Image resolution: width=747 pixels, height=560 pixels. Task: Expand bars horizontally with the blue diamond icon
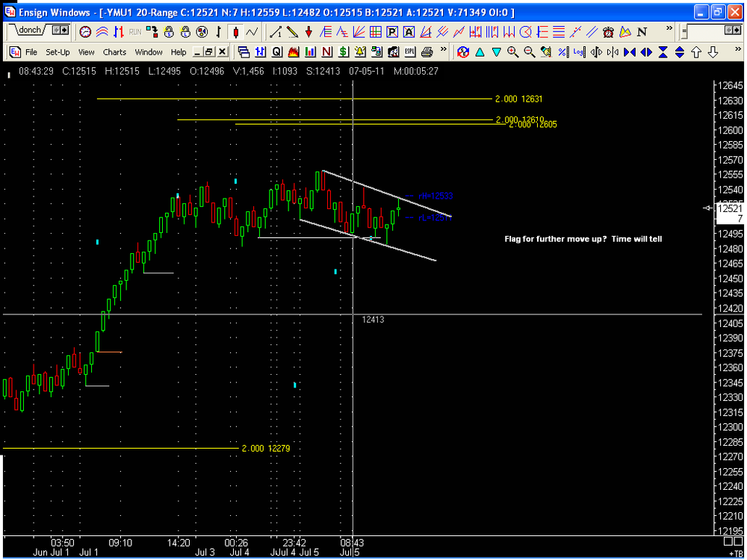(x=646, y=52)
